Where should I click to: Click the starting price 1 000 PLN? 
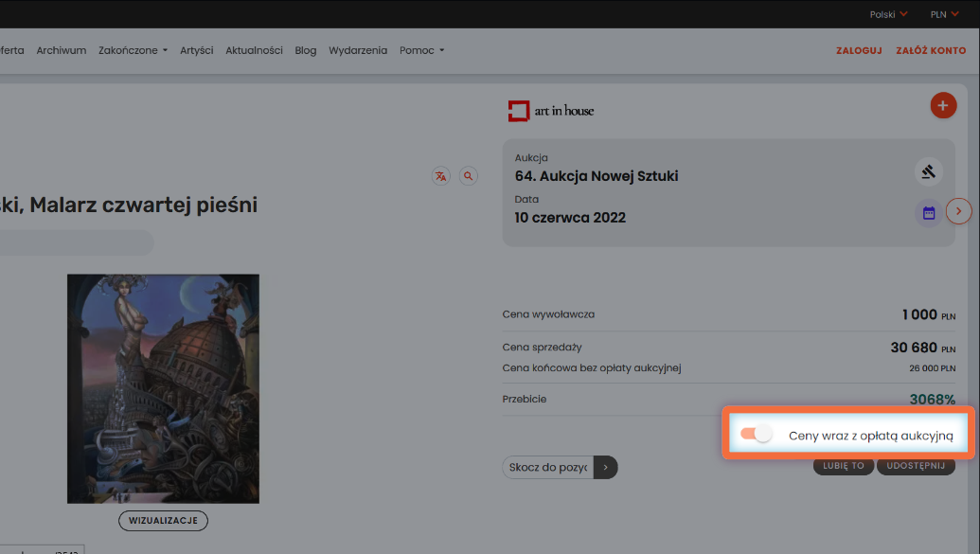click(x=928, y=314)
